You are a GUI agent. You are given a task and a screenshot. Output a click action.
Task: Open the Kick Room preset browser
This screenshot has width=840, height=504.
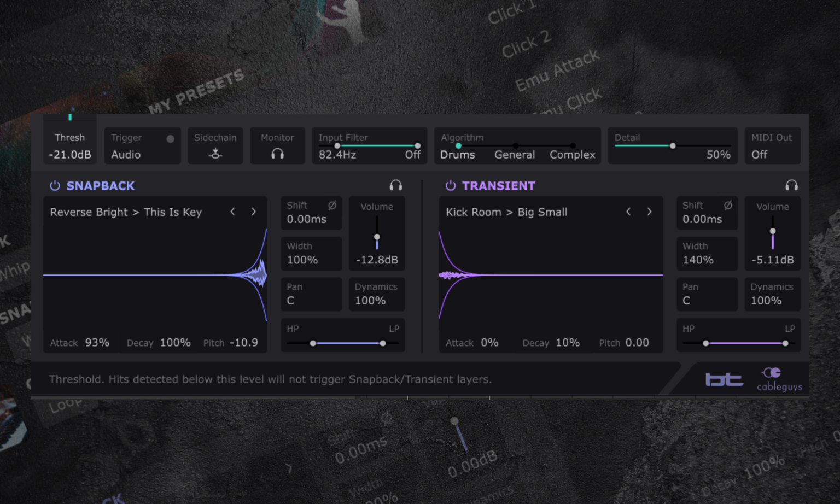(506, 212)
